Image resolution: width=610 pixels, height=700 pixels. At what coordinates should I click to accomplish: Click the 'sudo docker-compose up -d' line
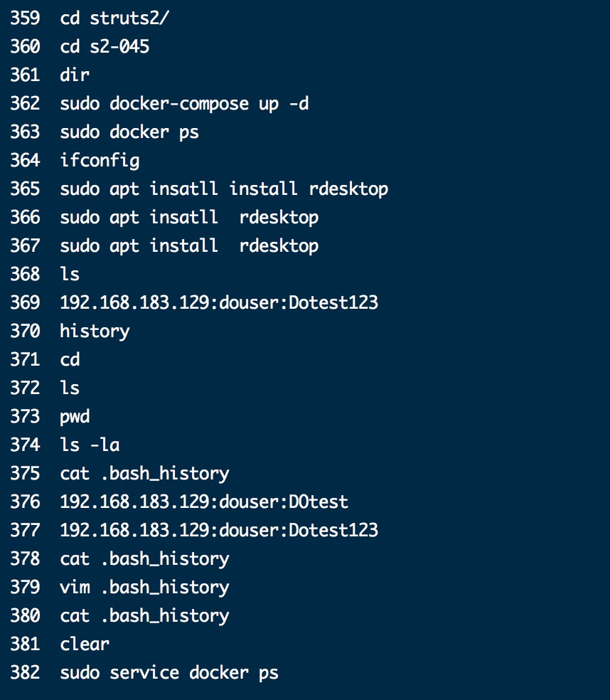(184, 104)
